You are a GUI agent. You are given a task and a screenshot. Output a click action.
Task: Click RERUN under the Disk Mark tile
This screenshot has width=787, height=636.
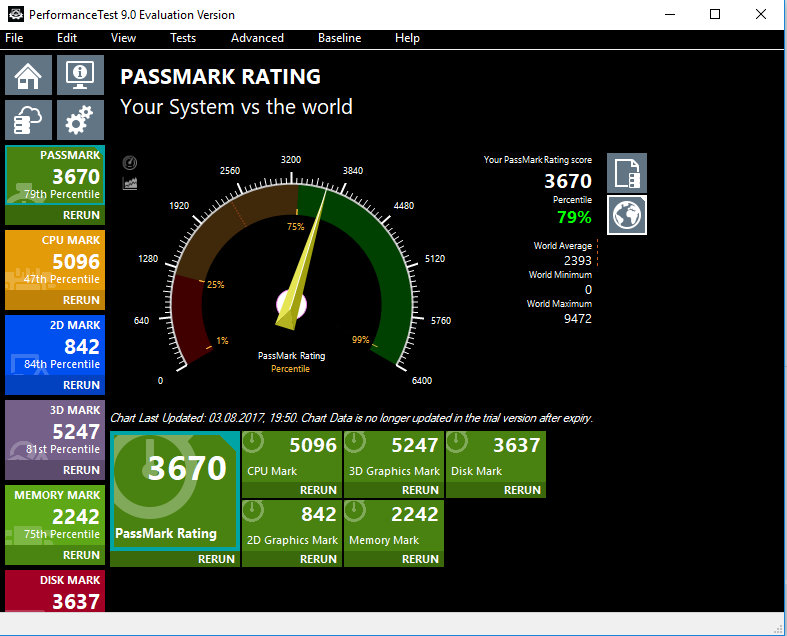(x=522, y=490)
